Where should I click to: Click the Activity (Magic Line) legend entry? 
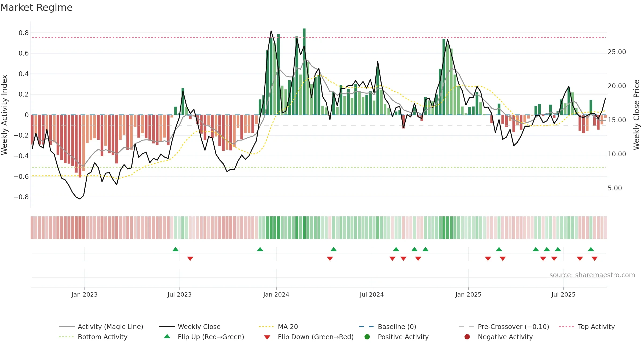click(101, 327)
